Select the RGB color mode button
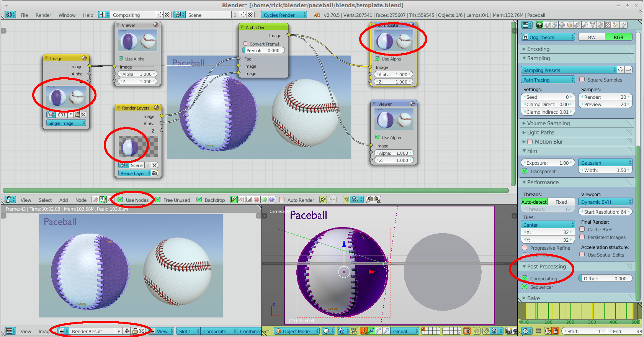 (618, 37)
